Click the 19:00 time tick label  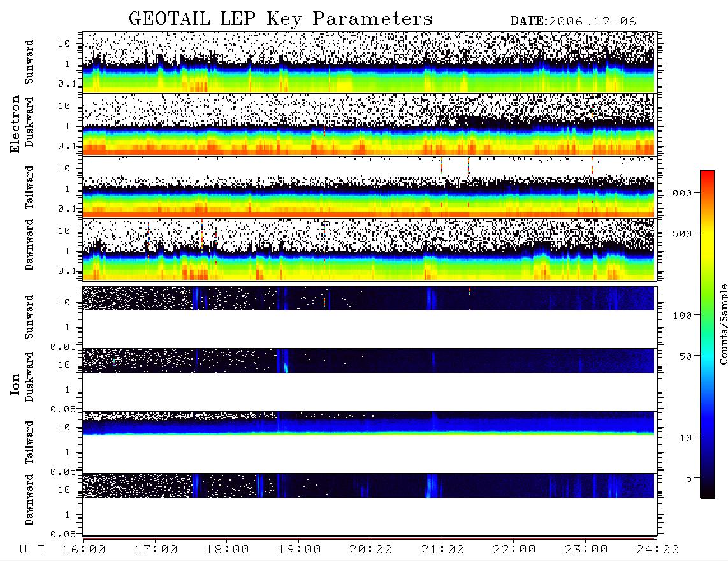[x=300, y=550]
